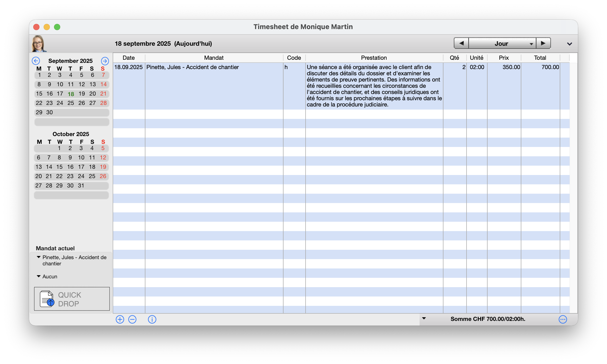
Task: Open the Aucun dropdown selector
Action: 39,277
